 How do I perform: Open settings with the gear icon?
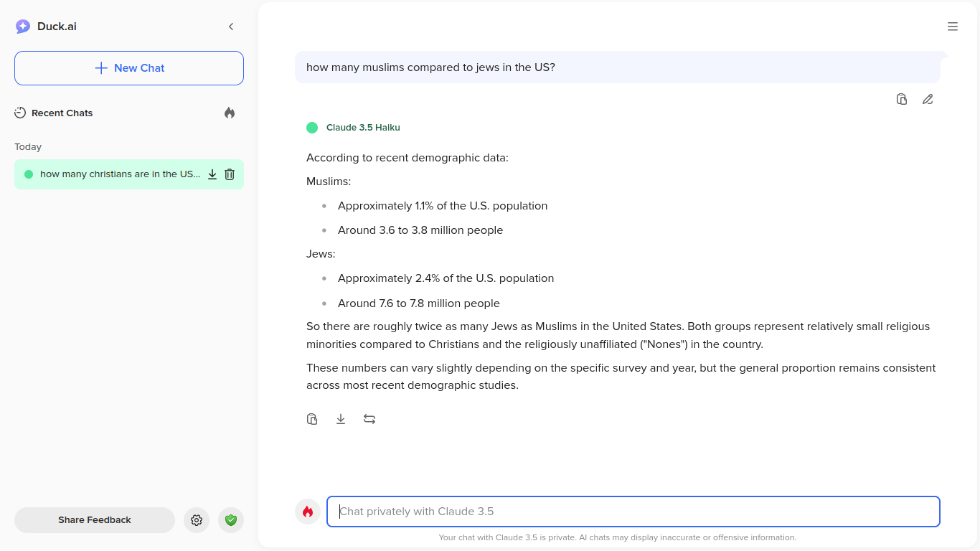point(197,520)
